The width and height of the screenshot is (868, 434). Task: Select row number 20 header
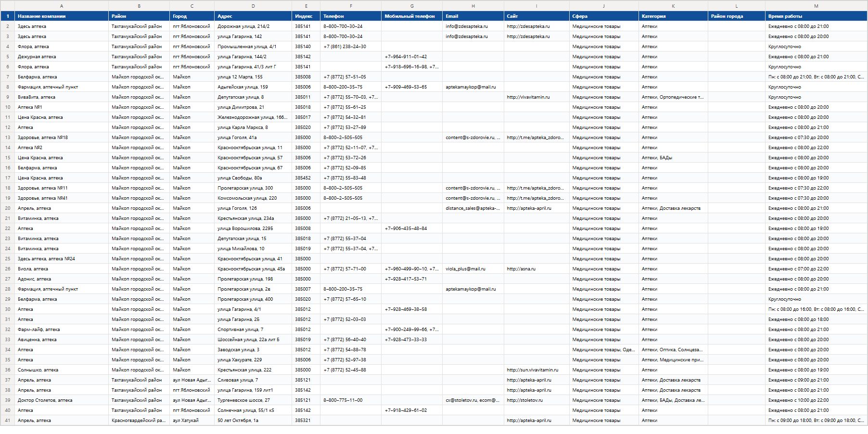pyautogui.click(x=8, y=208)
